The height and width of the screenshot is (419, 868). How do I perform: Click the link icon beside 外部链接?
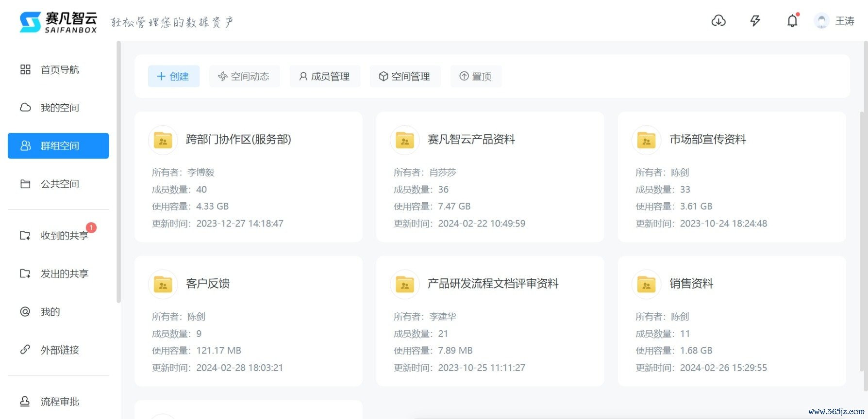point(25,350)
